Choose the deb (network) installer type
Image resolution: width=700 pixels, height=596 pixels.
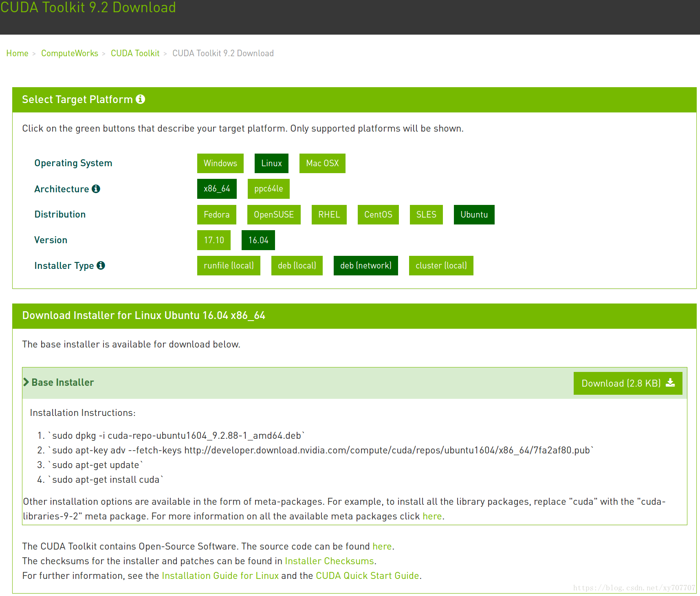(x=366, y=266)
